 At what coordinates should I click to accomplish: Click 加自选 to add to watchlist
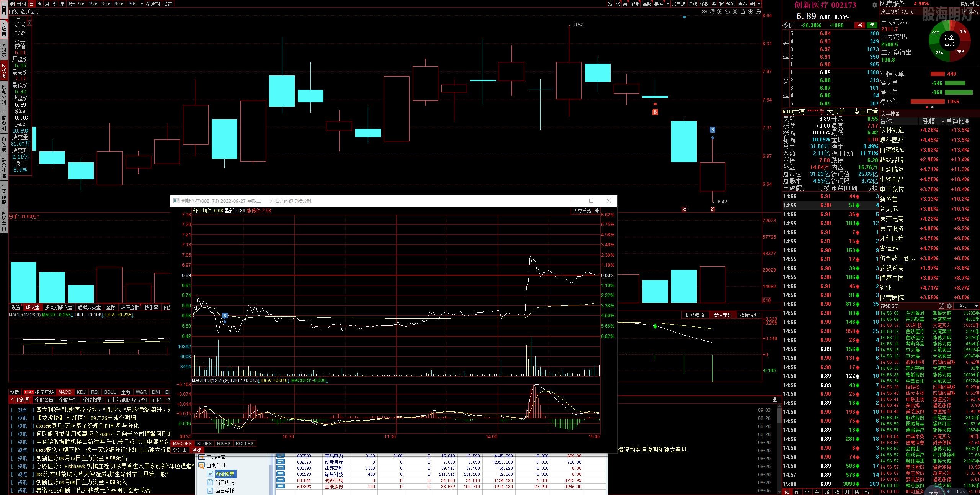[678, 4]
